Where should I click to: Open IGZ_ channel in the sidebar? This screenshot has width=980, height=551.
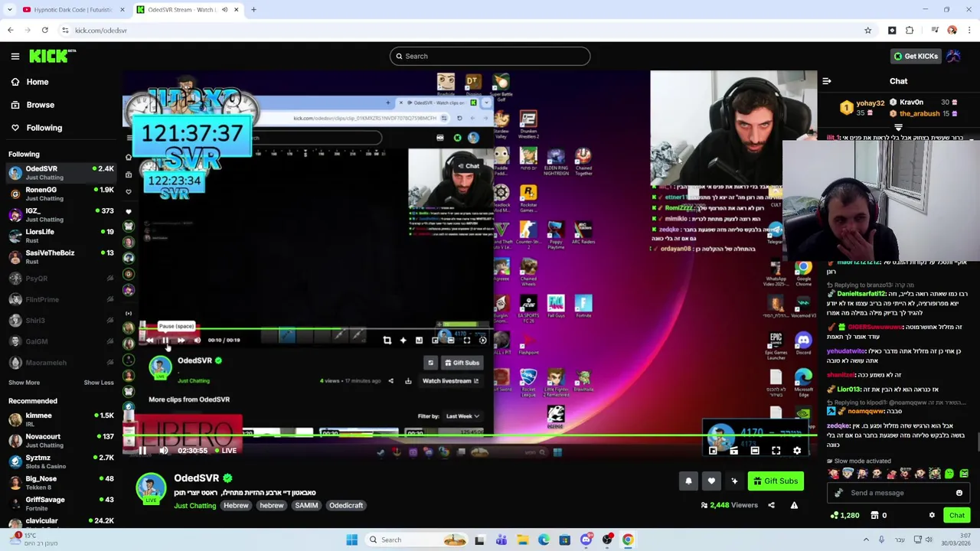[x=61, y=215]
